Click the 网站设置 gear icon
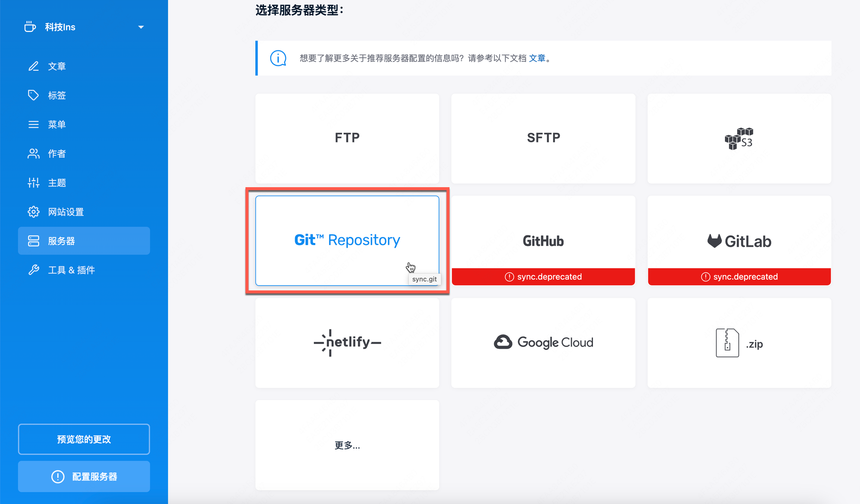The width and height of the screenshot is (860, 504). tap(34, 212)
